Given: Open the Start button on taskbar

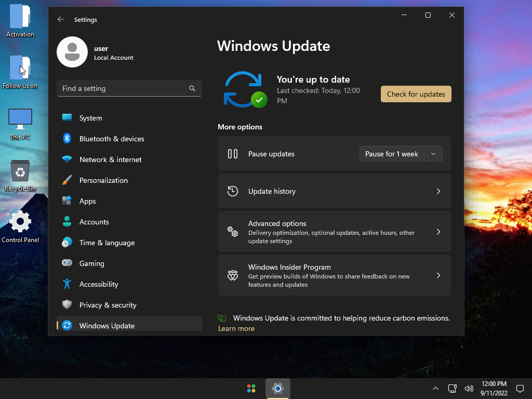Looking at the screenshot, I should pyautogui.click(x=251, y=389).
